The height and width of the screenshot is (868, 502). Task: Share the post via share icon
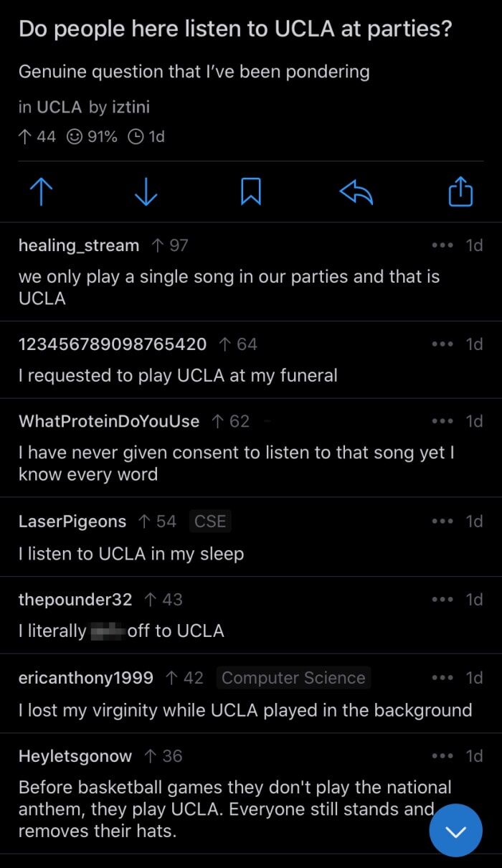460,192
